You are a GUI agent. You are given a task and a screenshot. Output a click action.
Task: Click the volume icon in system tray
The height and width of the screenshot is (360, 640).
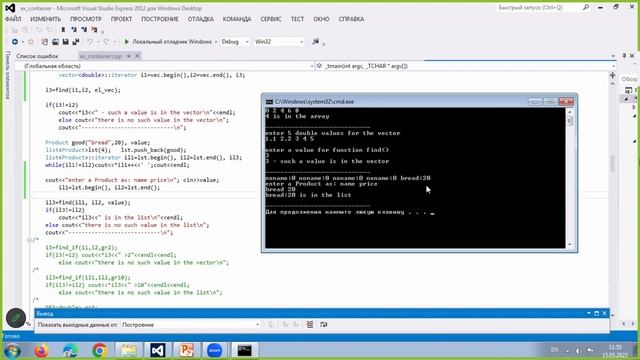coord(578,351)
